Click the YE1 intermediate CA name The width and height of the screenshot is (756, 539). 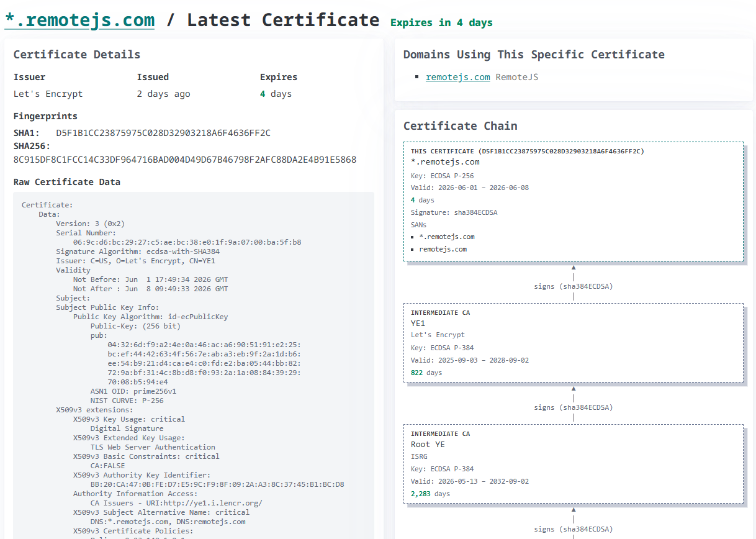(x=418, y=324)
